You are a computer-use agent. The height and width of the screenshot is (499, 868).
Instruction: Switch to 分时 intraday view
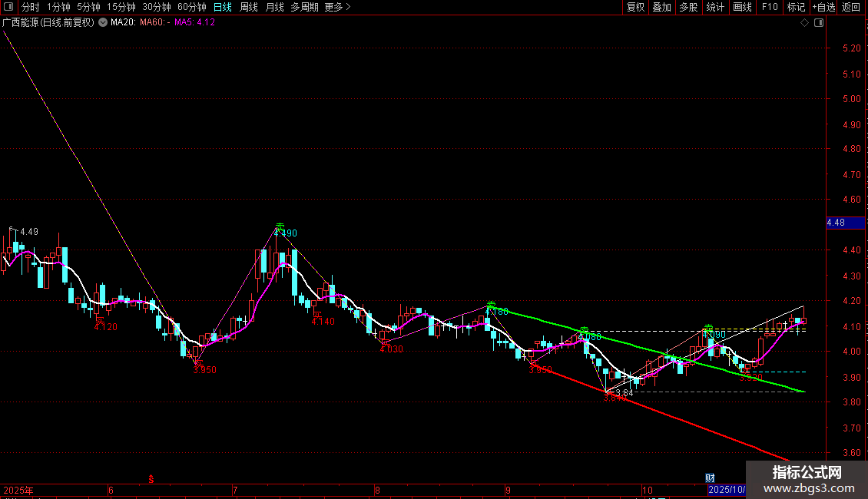point(31,7)
